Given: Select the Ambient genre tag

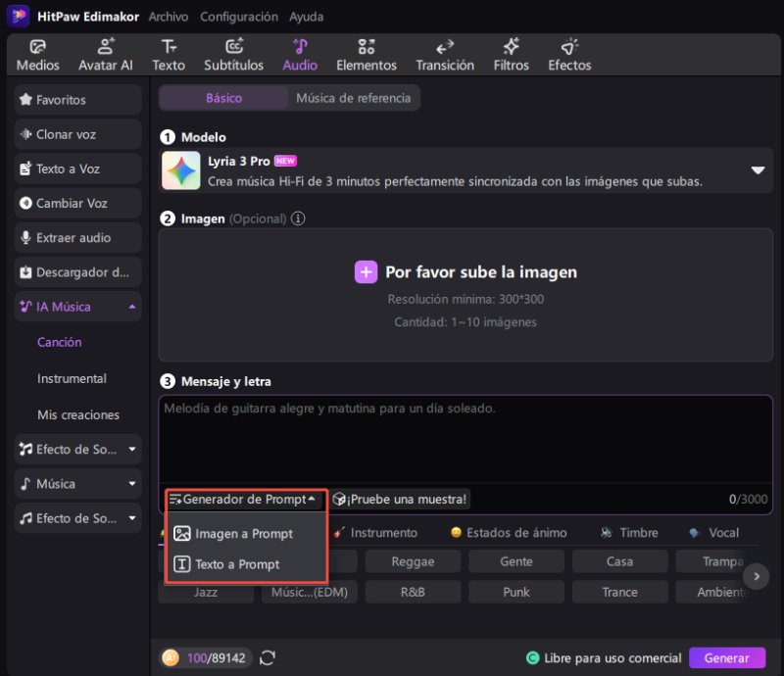Looking at the screenshot, I should [x=711, y=593].
